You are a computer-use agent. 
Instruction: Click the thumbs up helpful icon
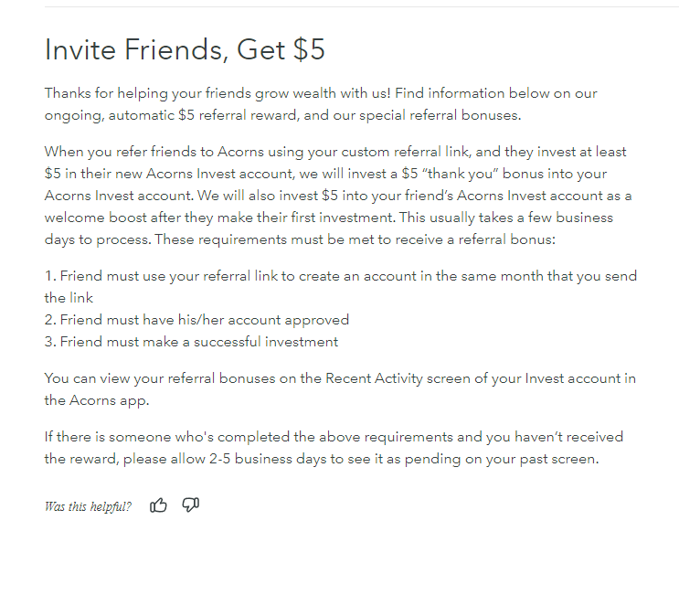click(159, 505)
